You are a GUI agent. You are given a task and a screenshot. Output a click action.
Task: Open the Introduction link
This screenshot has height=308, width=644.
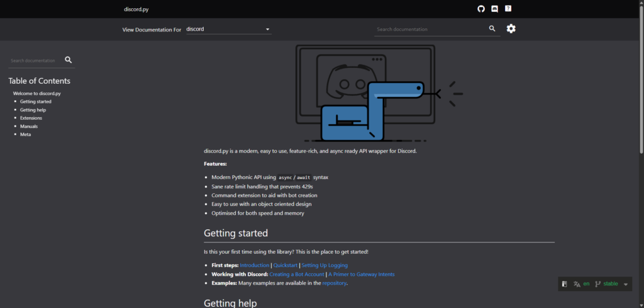[x=255, y=265]
